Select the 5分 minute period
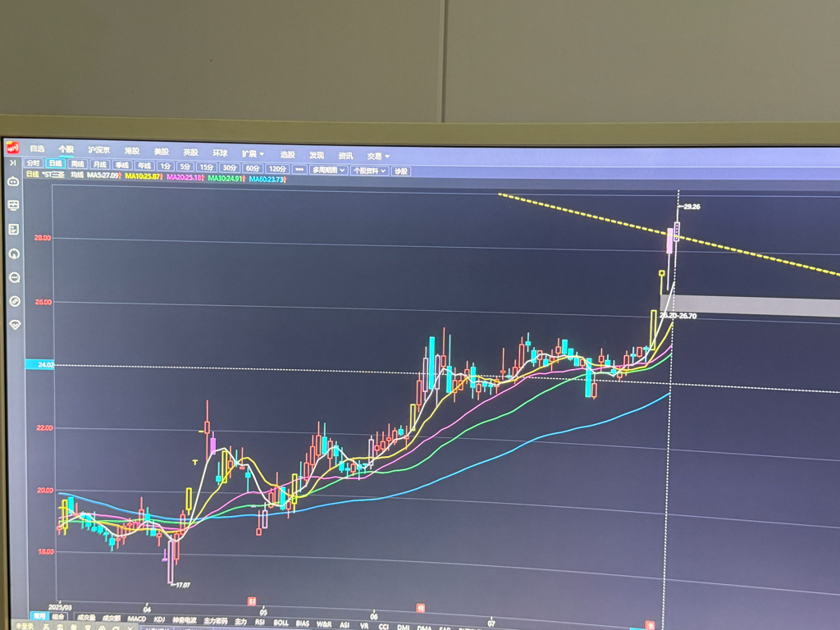Image resolution: width=840 pixels, height=630 pixels. click(185, 167)
